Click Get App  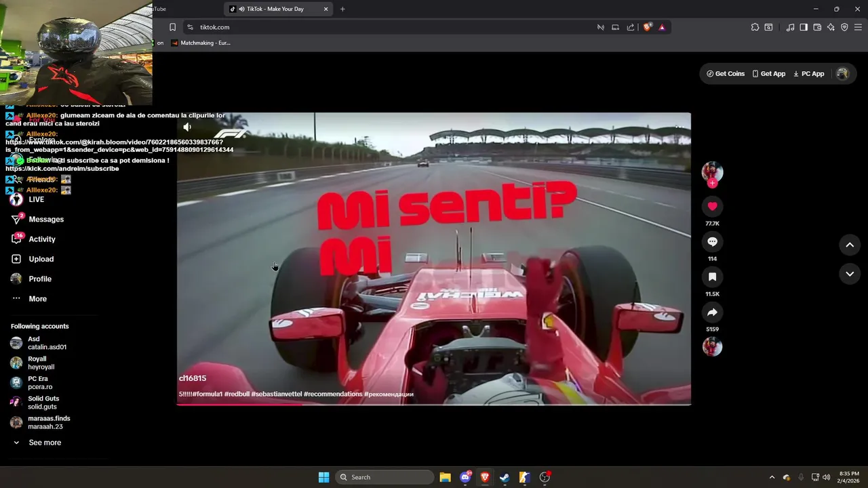[x=768, y=74]
